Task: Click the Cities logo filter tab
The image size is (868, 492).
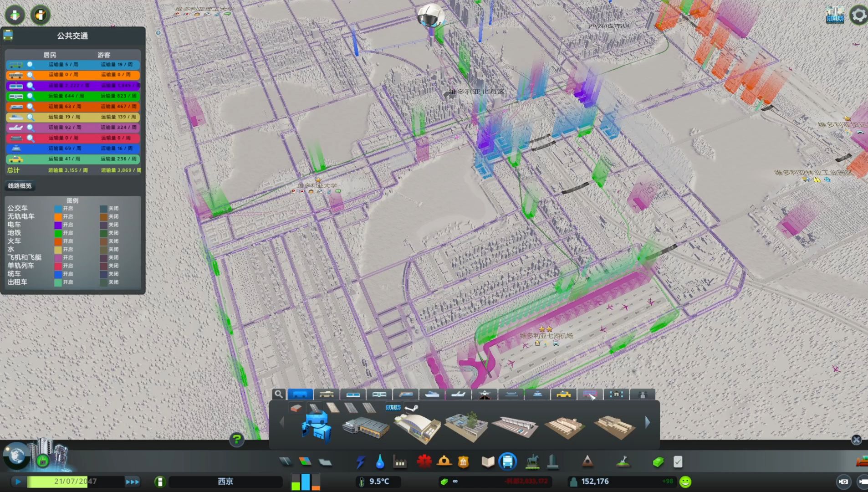Action: tap(393, 408)
